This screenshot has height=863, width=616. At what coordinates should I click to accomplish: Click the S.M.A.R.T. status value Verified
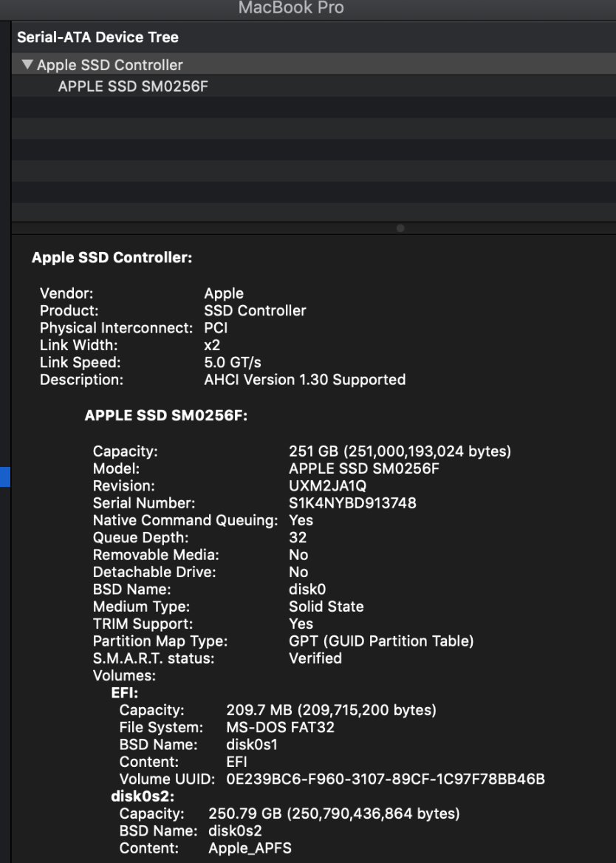[x=315, y=658]
